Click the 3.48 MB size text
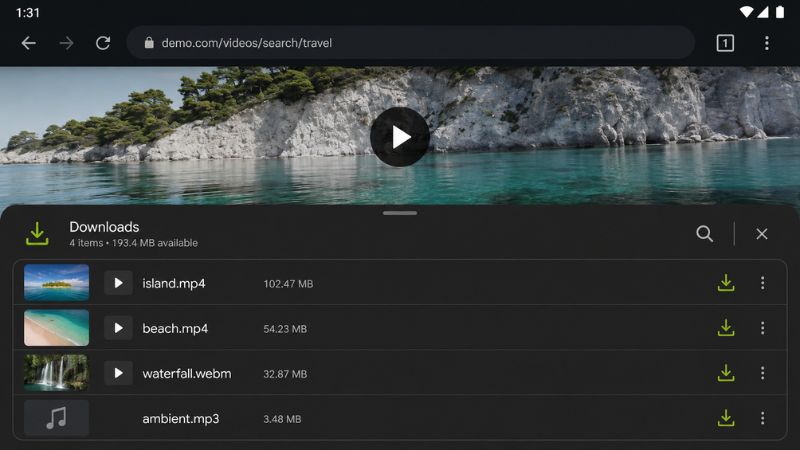This screenshot has width=800, height=450. pos(282,419)
